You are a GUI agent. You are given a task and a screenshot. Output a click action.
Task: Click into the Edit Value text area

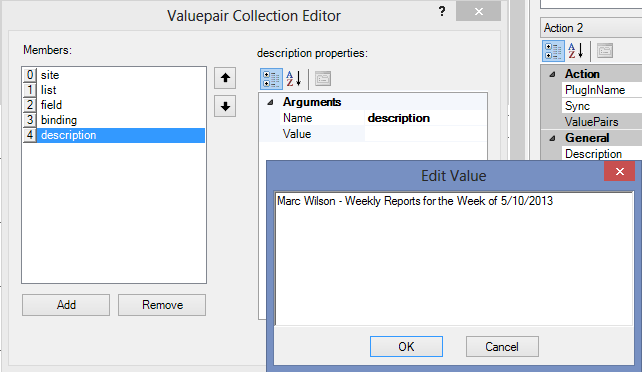click(454, 259)
